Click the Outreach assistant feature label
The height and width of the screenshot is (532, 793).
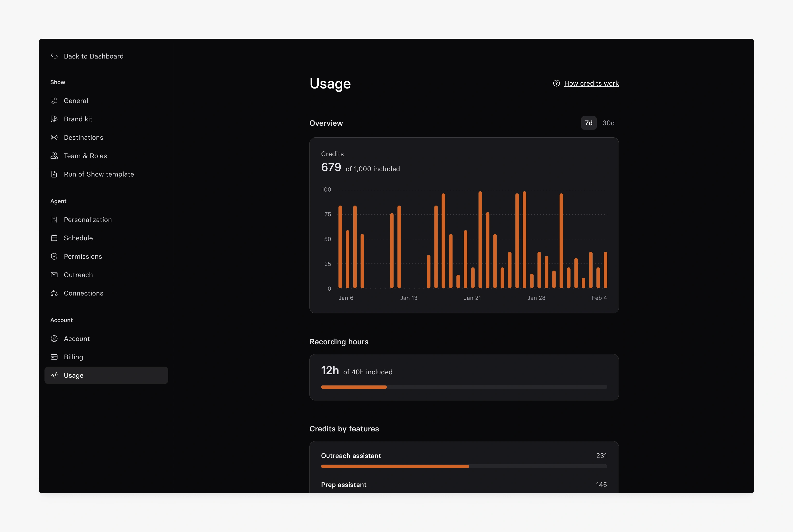(351, 456)
